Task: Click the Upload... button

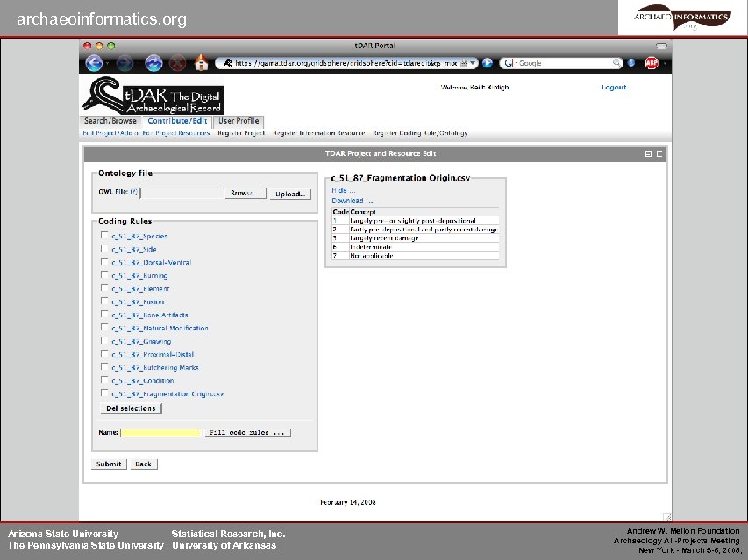Action: [x=290, y=194]
